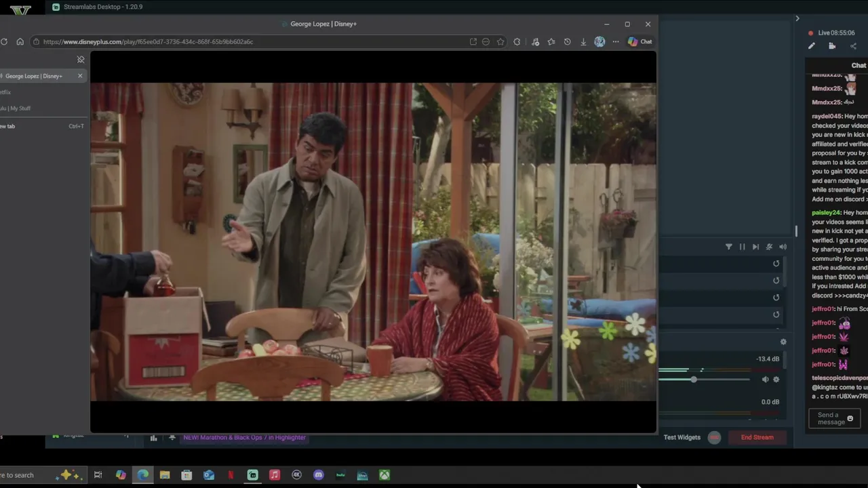Click the speaker volume icon in the panel header
Viewport: 868px width, 488px height.
click(x=783, y=247)
